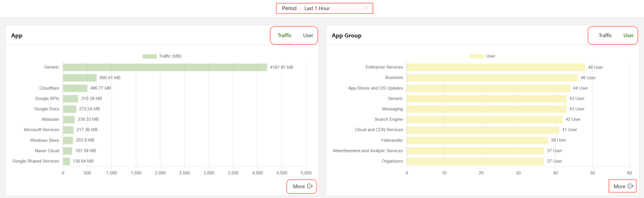Click the chevron arrow in Period selector
The image size is (644, 198).
(x=366, y=8)
